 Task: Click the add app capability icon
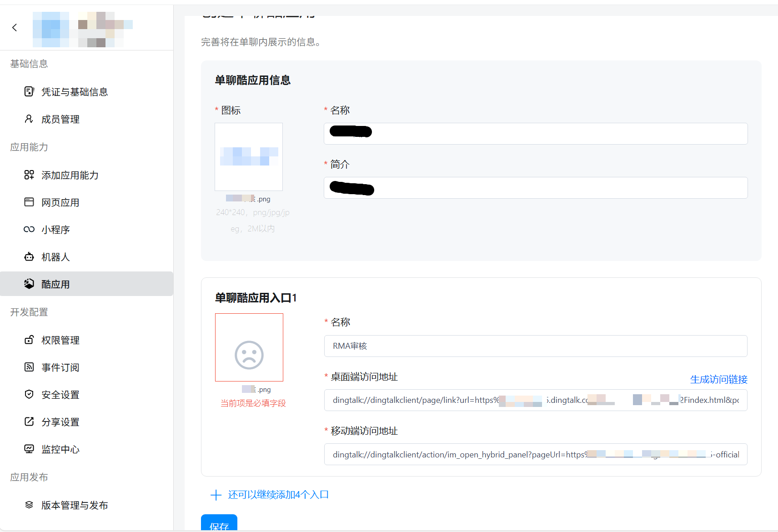click(29, 175)
